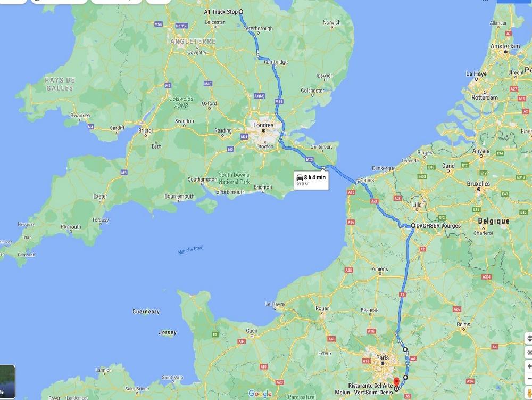Select the Street View pegman icon
This screenshot has height=400, width=532.
pos(529,393)
